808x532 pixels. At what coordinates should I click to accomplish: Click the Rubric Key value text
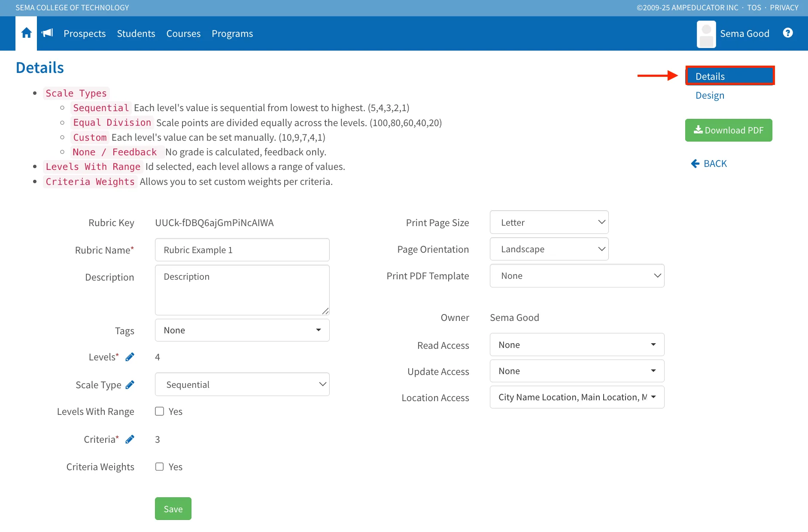click(x=214, y=223)
